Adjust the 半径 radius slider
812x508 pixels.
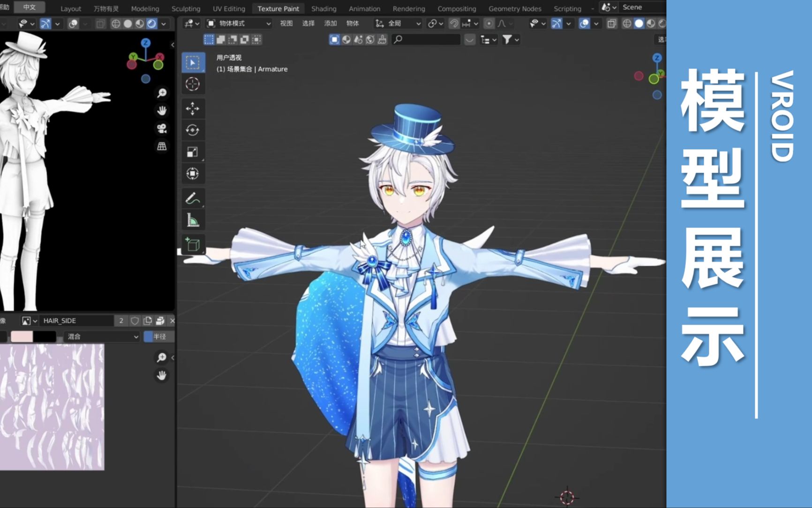point(159,337)
